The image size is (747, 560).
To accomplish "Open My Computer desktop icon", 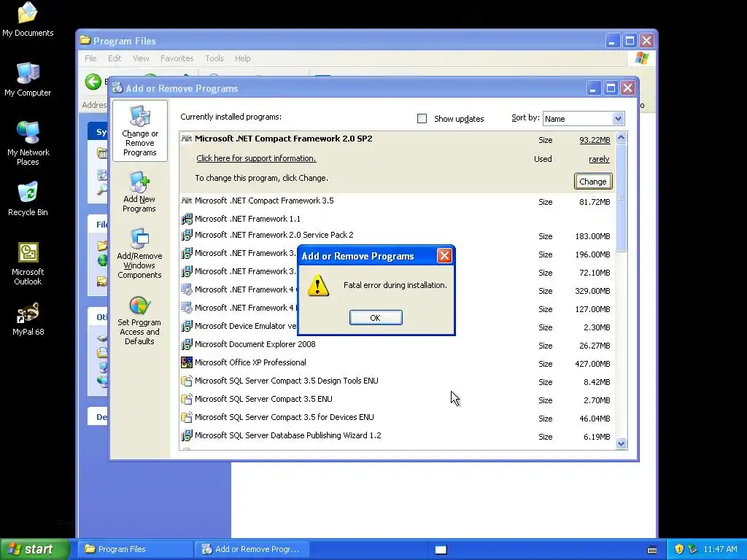I will [28, 79].
